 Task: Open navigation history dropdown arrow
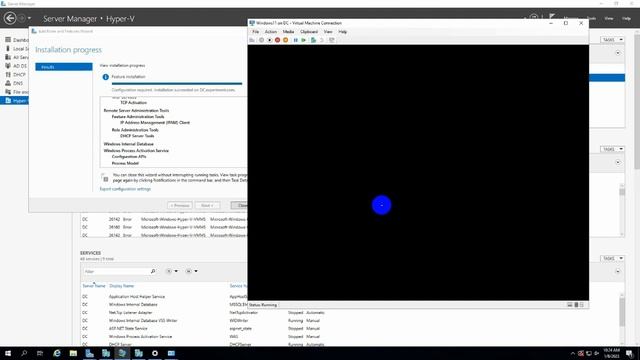(29, 18)
